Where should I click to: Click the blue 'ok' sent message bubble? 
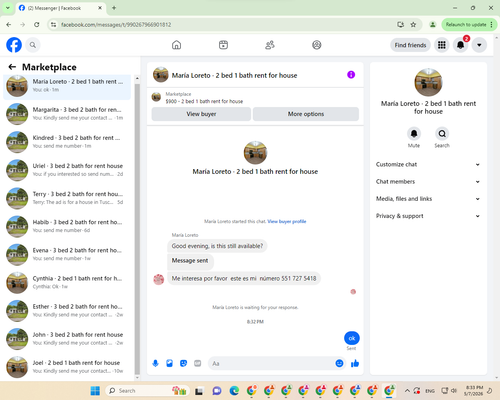[352, 338]
